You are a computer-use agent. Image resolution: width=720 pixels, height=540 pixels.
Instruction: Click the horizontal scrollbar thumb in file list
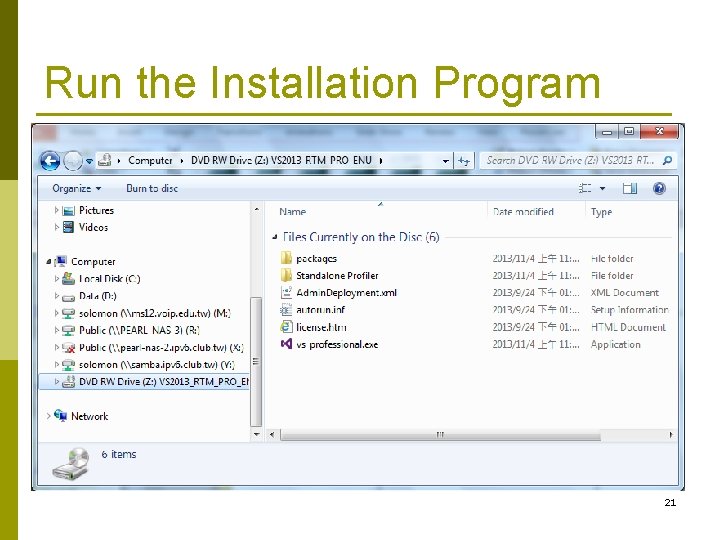tap(440, 434)
